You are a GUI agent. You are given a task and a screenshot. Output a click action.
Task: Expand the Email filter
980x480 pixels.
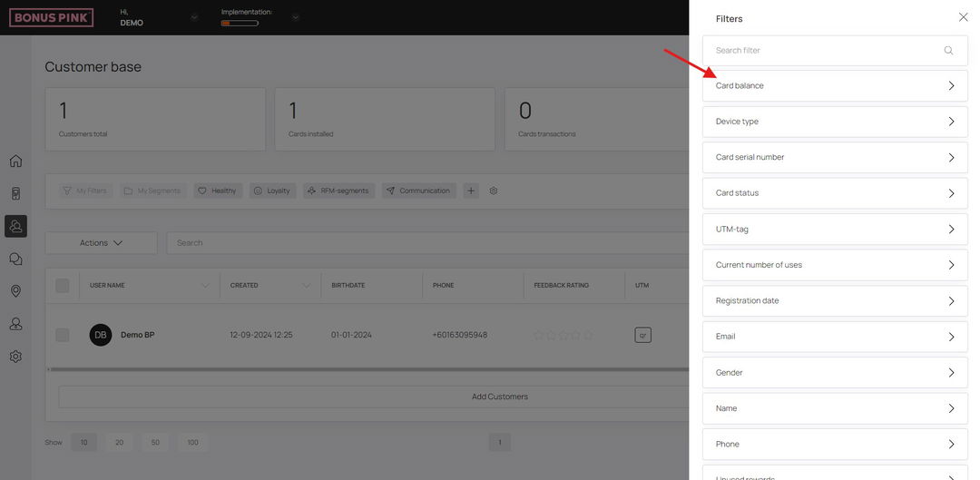(x=835, y=337)
